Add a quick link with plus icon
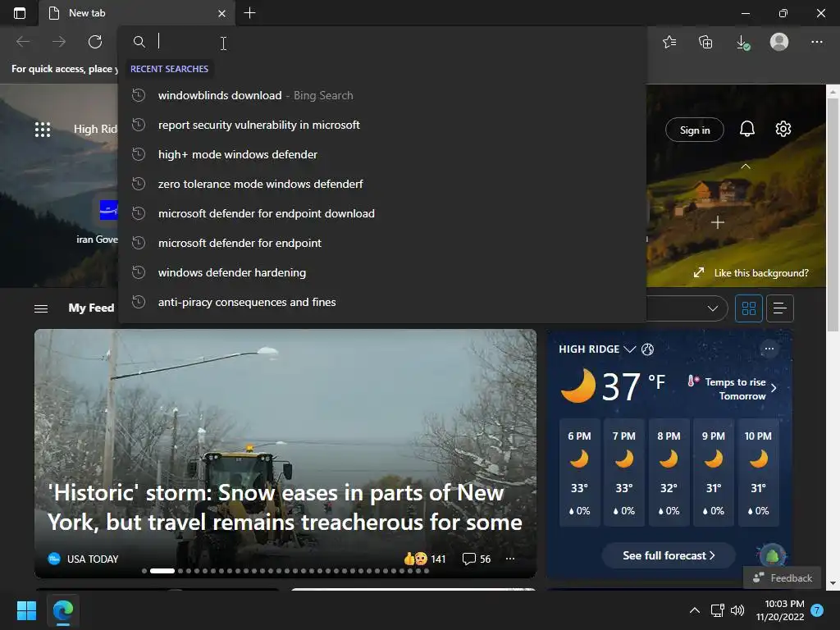840x630 pixels. [717, 222]
